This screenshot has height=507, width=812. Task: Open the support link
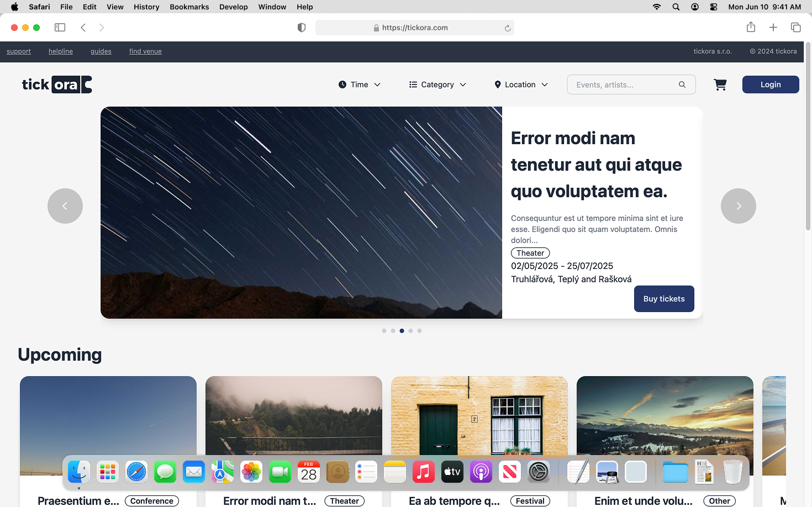pyautogui.click(x=19, y=51)
